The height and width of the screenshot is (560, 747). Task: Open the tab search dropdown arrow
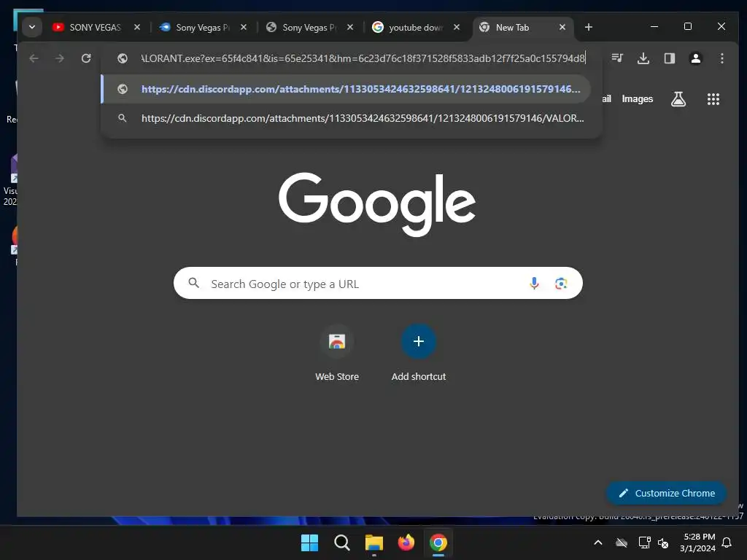tap(32, 27)
